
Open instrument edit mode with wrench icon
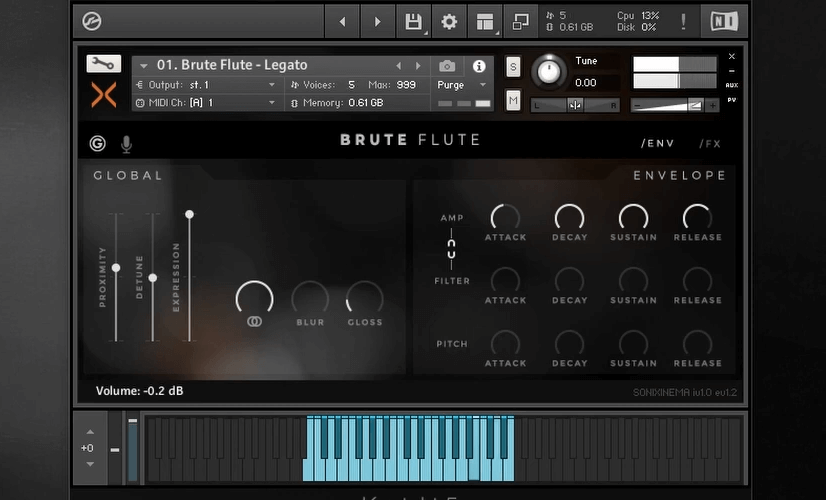[x=103, y=64]
